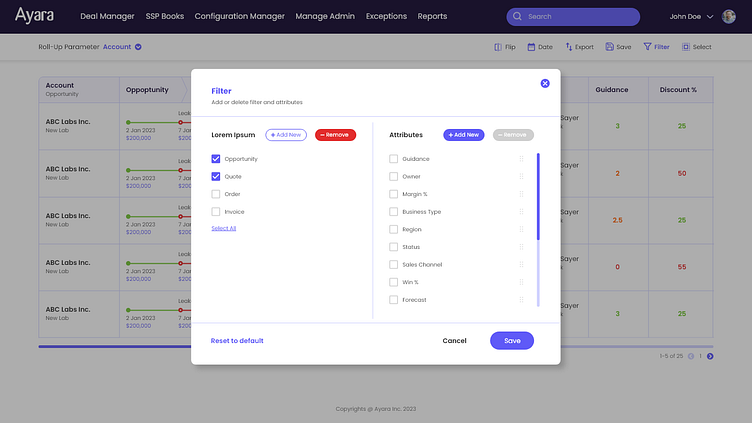Uncheck the Opportunity checkbox
The image size is (752, 423).
pos(216,159)
